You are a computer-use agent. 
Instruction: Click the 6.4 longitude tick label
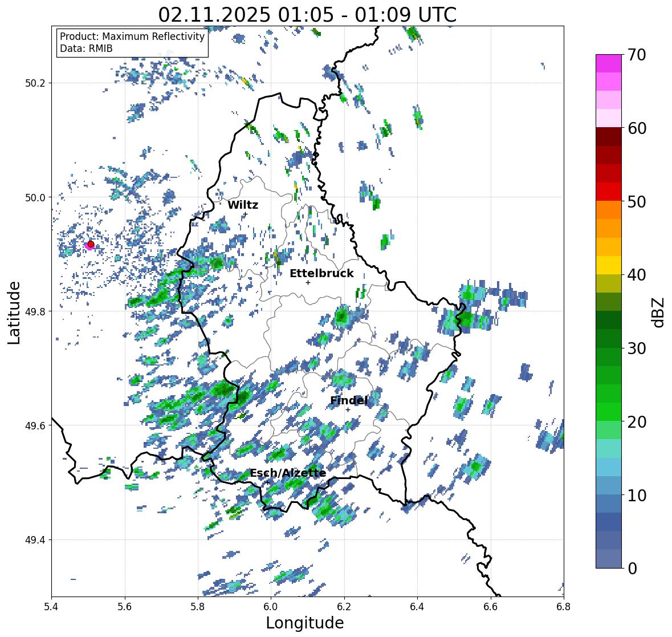(417, 606)
